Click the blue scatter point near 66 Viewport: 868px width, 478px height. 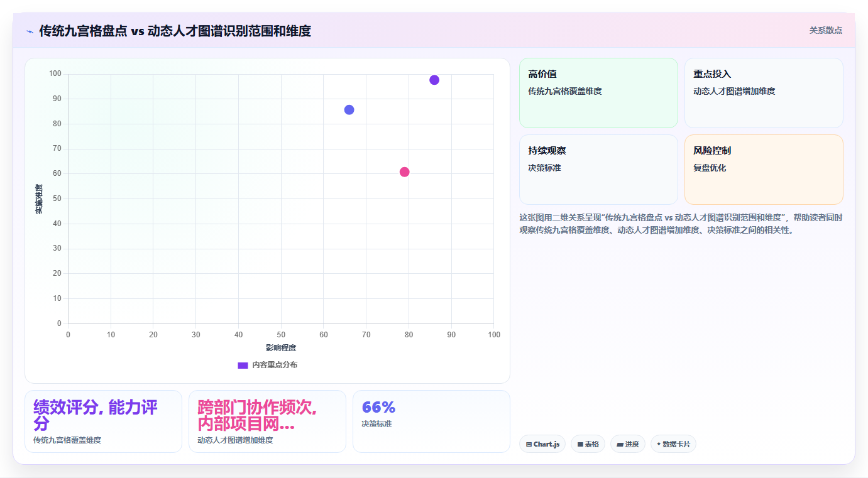[349, 110]
